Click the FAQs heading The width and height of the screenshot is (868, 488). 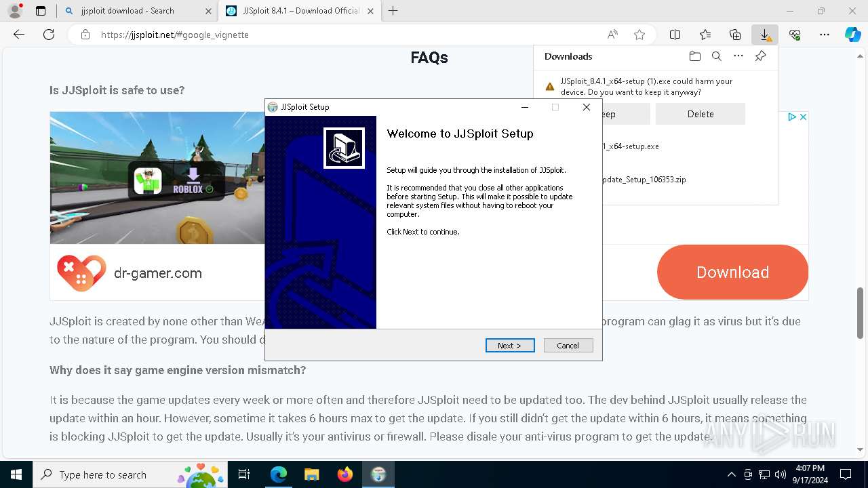[429, 58]
